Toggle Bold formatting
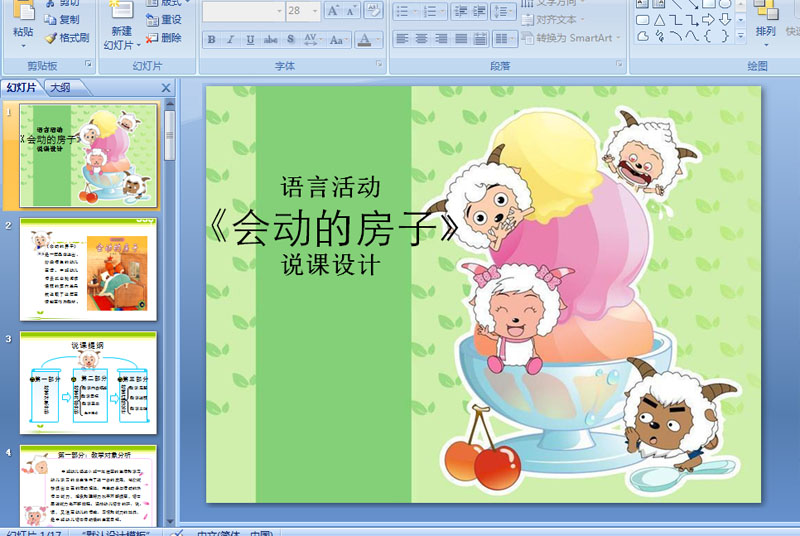 (x=211, y=39)
